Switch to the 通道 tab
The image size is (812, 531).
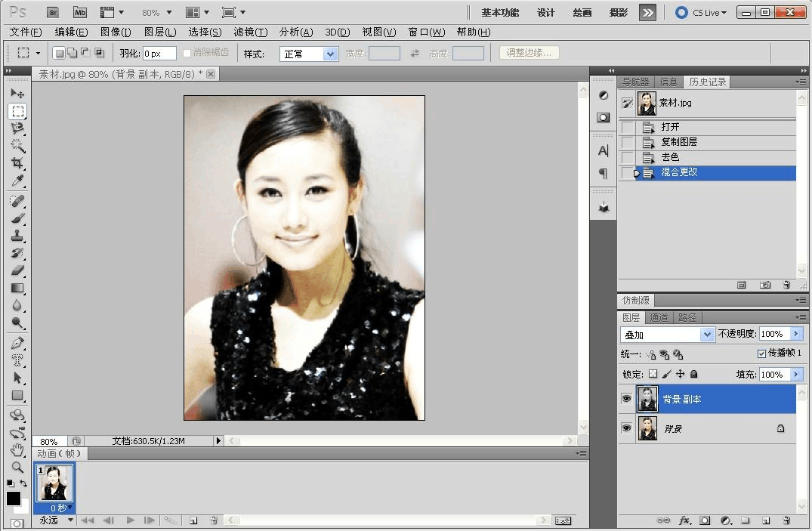pyautogui.click(x=659, y=317)
